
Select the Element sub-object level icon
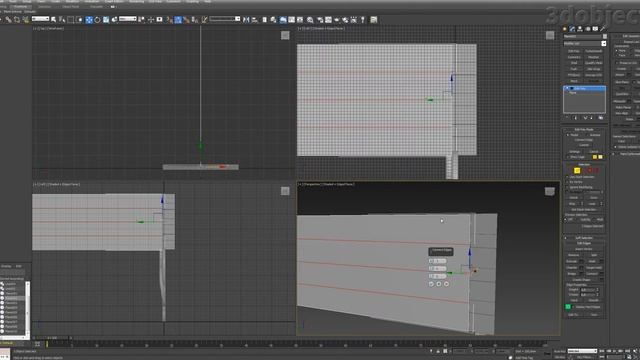(596, 171)
